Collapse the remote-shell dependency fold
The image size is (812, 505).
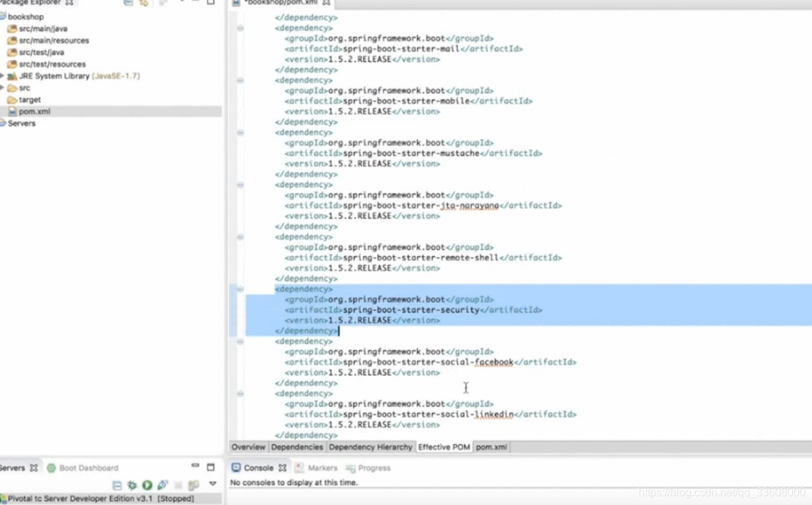(241, 237)
